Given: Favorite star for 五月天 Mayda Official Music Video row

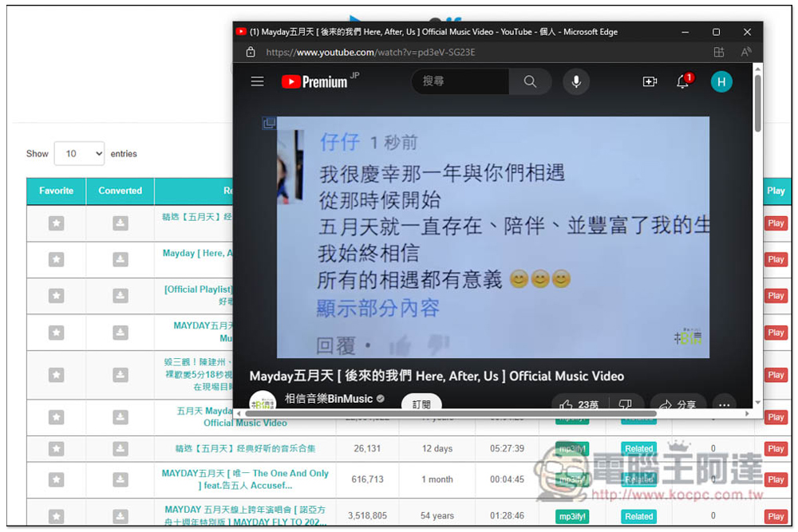Looking at the screenshot, I should pyautogui.click(x=56, y=417).
